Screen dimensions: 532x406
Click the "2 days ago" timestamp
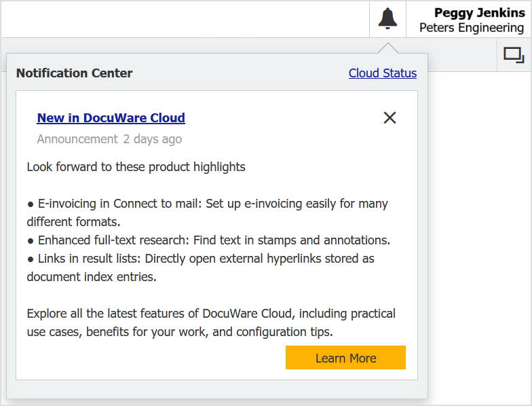[152, 139]
